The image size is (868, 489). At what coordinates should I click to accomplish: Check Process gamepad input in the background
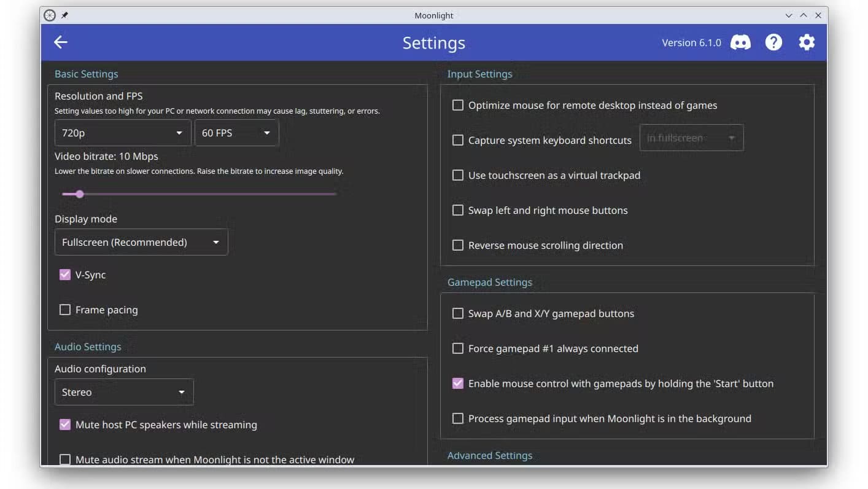coord(457,418)
